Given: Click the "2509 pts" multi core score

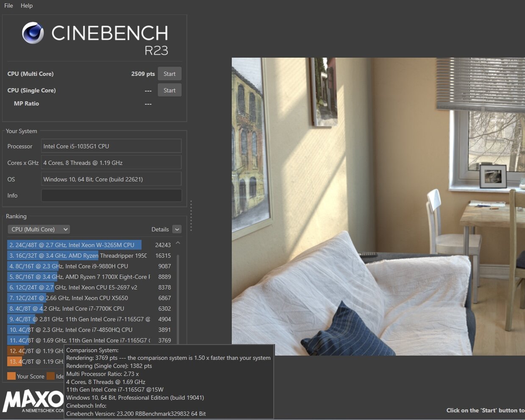Looking at the screenshot, I should (143, 74).
